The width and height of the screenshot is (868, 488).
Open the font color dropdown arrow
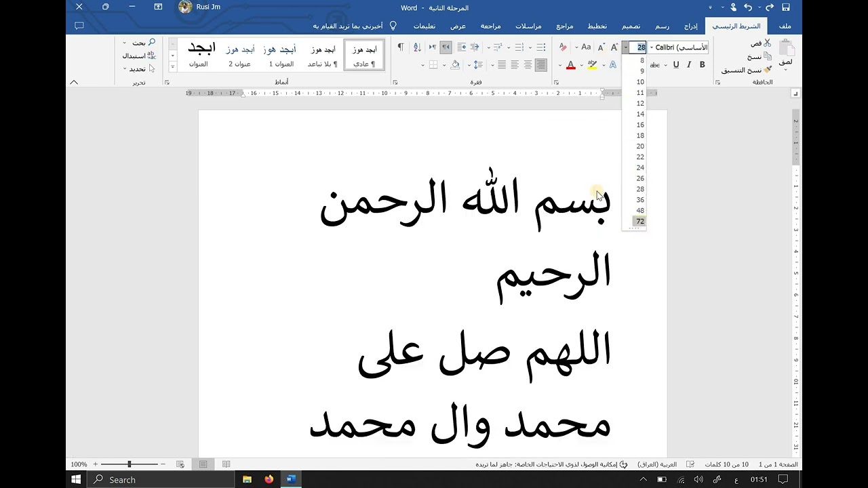coord(560,65)
